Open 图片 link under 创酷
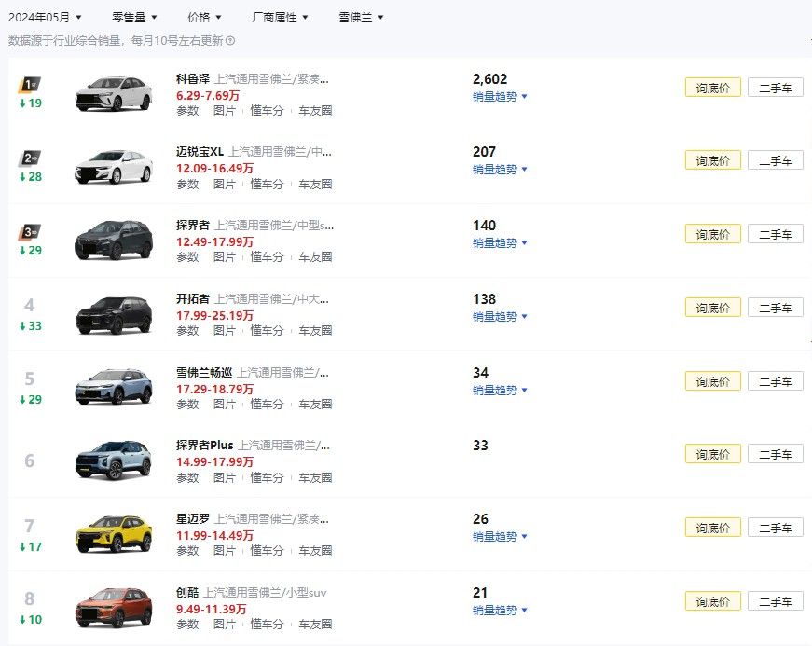The width and height of the screenshot is (812, 646). point(225,625)
